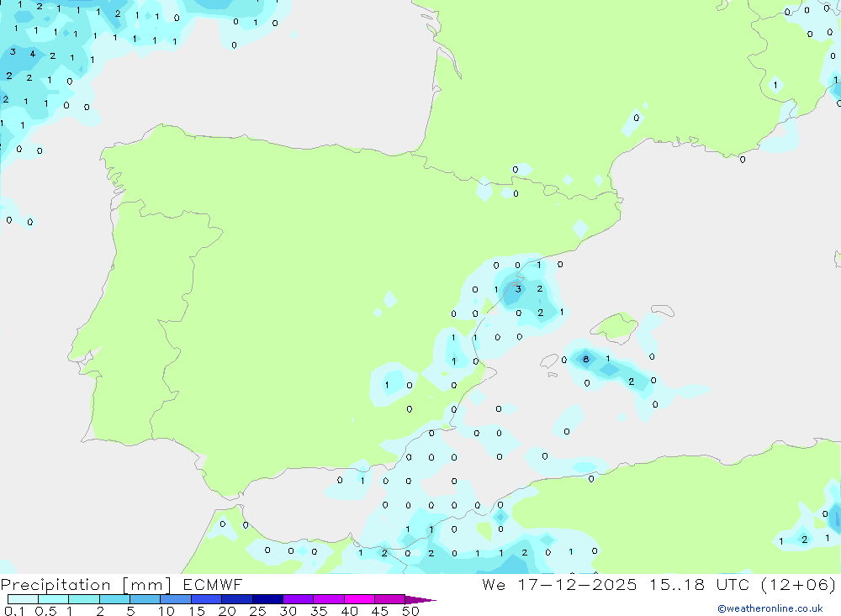Click the over-50 mm arrow tip of legend
Screen dimensions: 841x616
tap(420, 599)
